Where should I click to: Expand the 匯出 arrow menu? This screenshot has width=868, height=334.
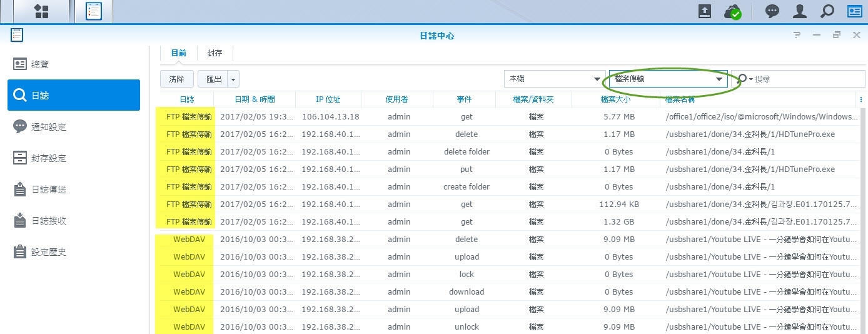point(233,79)
